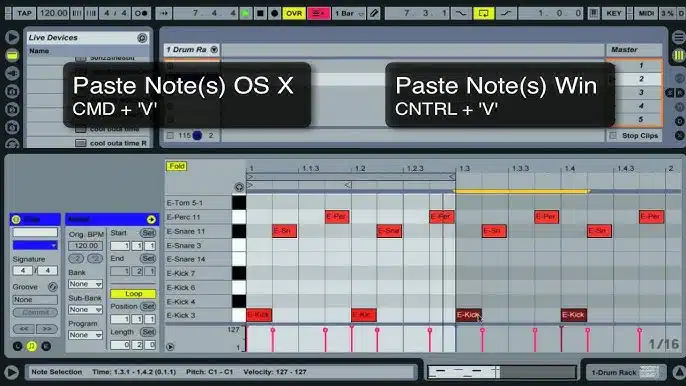Toggle the yellow arrangement Loop switch
The width and height of the screenshot is (686, 386).
click(483, 13)
